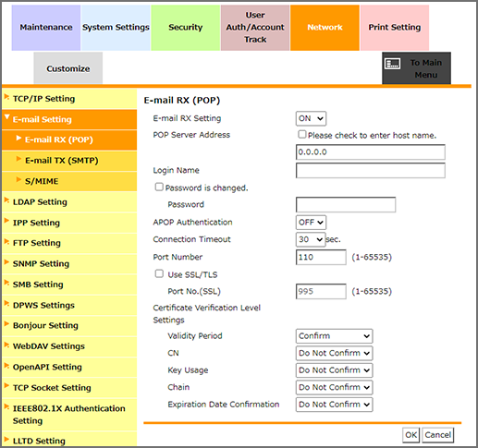The width and height of the screenshot is (478, 448).
Task: Open the Connection Timeout seconds dropdown
Action: point(311,239)
